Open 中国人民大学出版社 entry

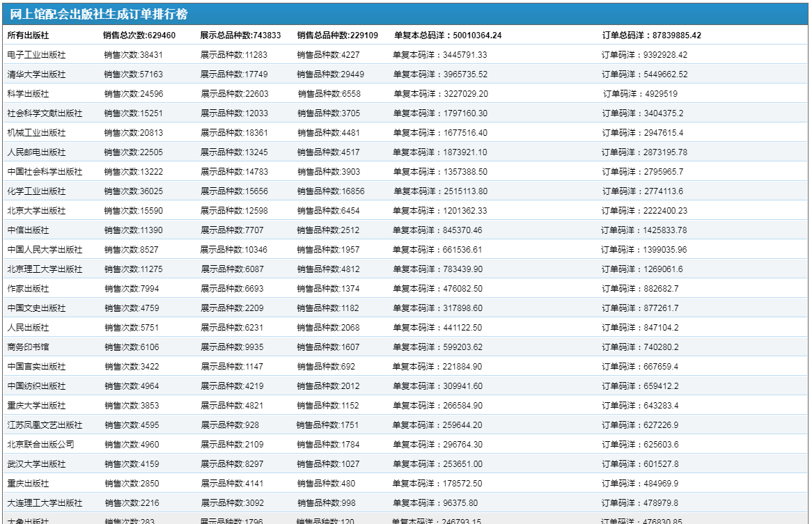click(x=45, y=250)
